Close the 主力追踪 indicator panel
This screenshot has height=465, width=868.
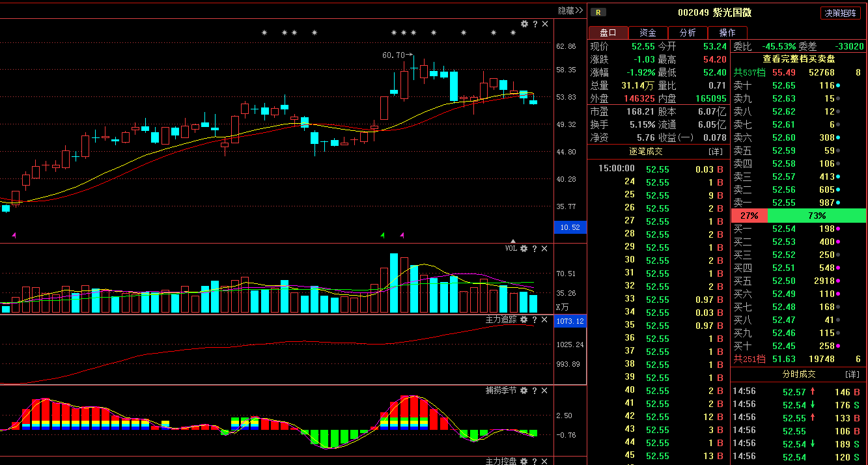click(545, 320)
